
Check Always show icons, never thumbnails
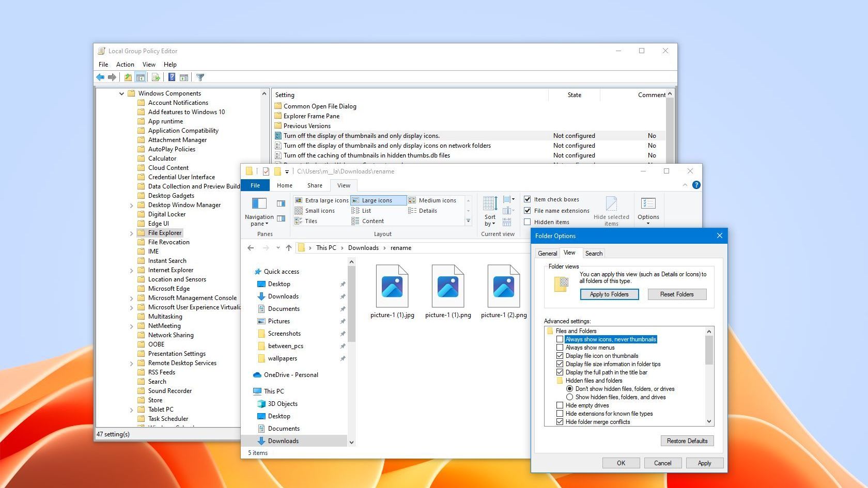click(x=560, y=339)
